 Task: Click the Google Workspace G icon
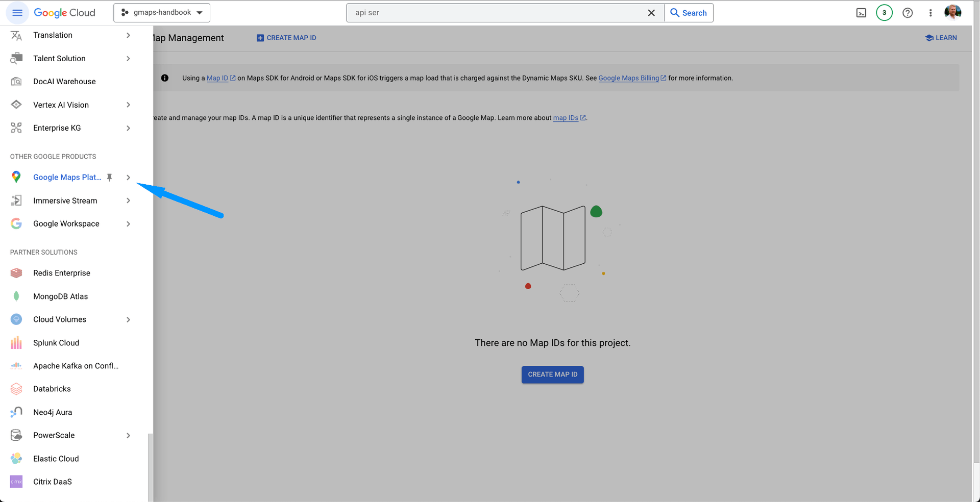click(x=16, y=223)
